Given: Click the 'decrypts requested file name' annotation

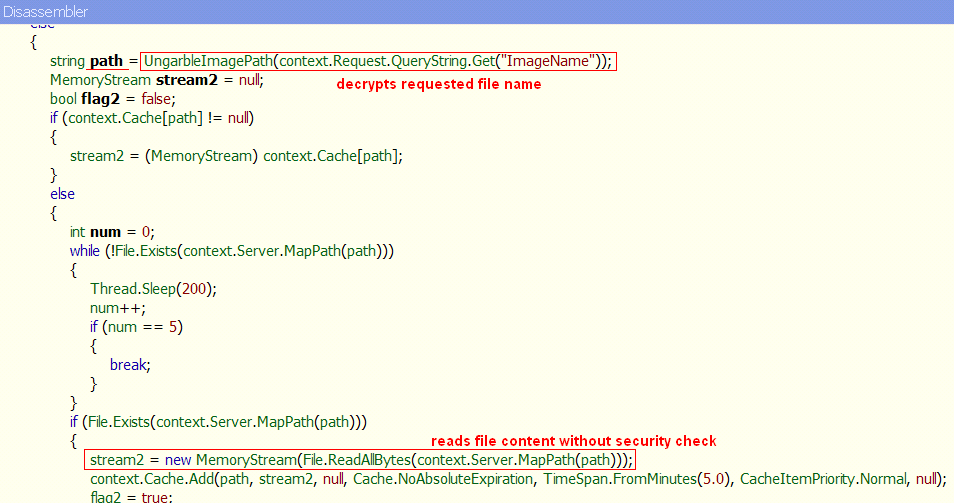Looking at the screenshot, I should click(438, 85).
